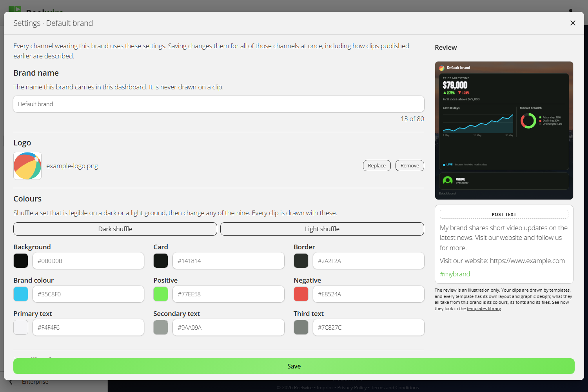Edit the Background hex field #0B0D0B
588x392 pixels.
point(88,261)
